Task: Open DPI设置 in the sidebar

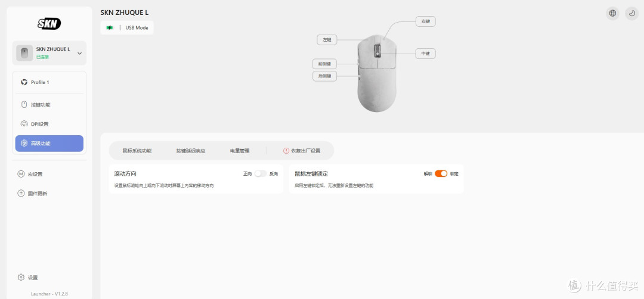Action: point(49,124)
